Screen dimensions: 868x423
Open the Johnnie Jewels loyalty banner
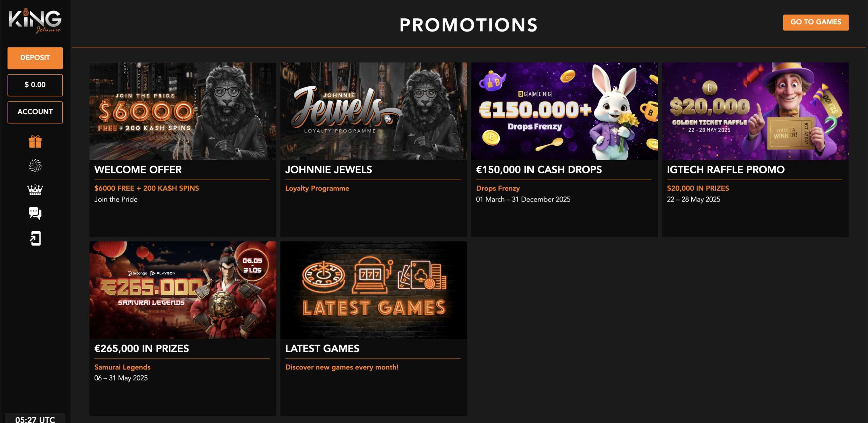click(x=373, y=111)
